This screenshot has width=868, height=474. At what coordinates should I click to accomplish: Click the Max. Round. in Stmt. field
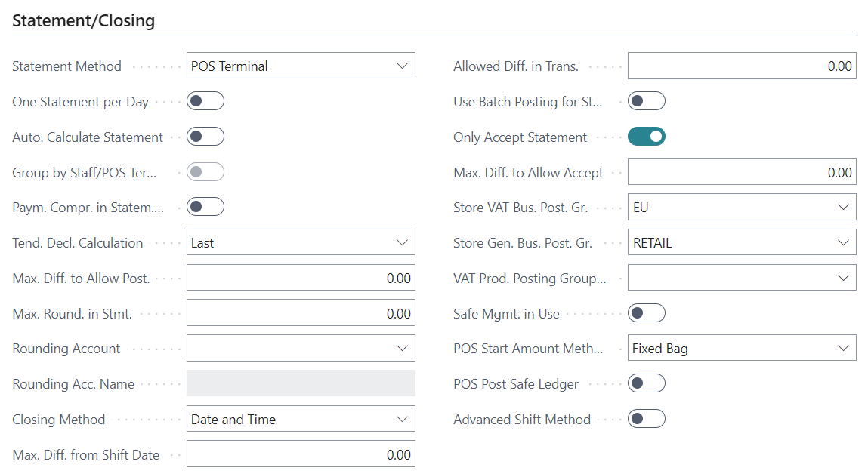[x=301, y=313]
